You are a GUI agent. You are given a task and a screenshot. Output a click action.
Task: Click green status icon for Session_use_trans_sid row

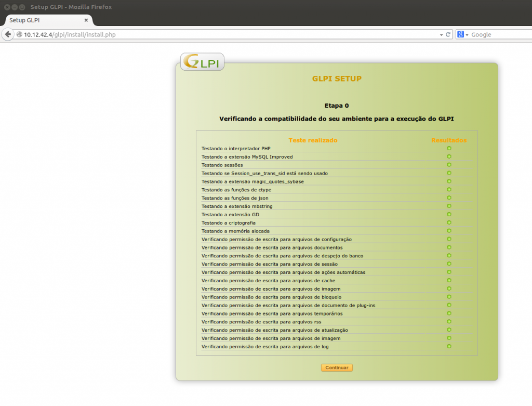click(x=449, y=173)
